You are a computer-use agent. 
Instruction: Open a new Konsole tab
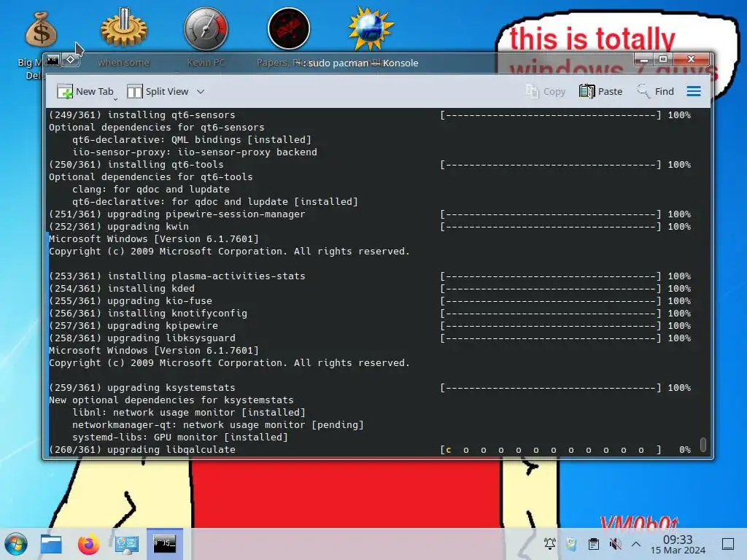click(85, 91)
